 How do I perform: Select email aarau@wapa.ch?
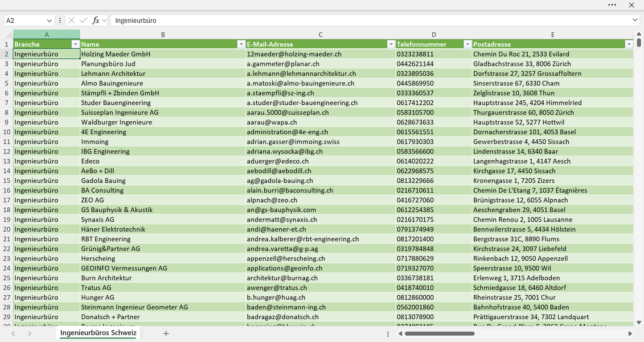point(320,122)
